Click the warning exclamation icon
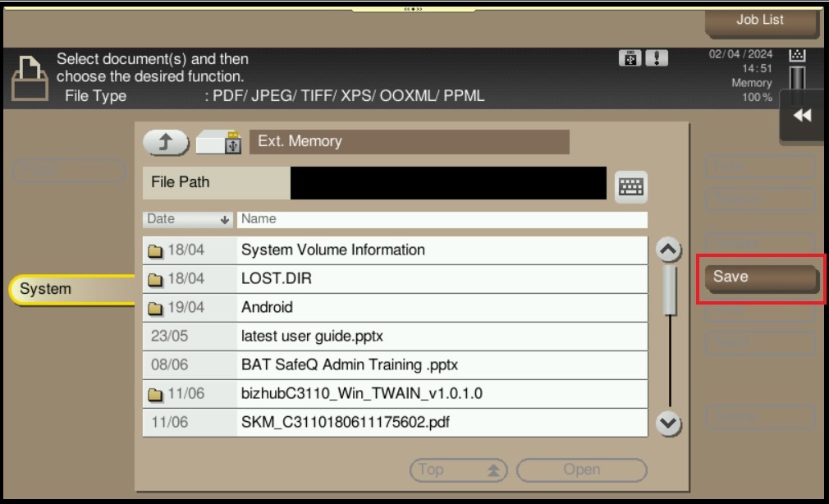Screen dimensions: 829x504 [657, 58]
